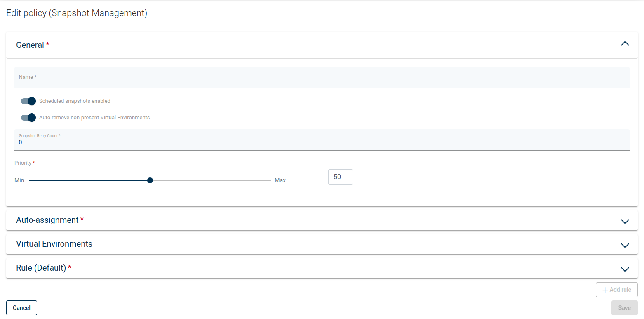Click the General section title
The height and width of the screenshot is (319, 644).
30,45
